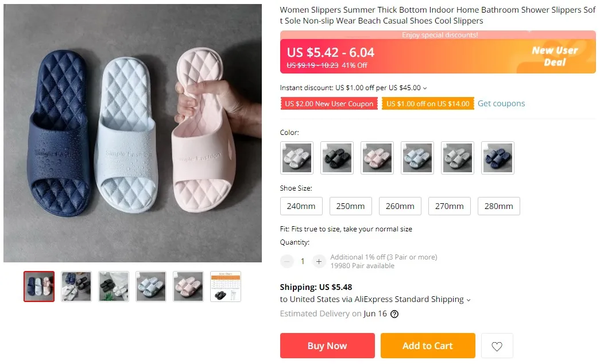Open the Get coupons link
The width and height of the screenshot is (600, 364).
501,103
